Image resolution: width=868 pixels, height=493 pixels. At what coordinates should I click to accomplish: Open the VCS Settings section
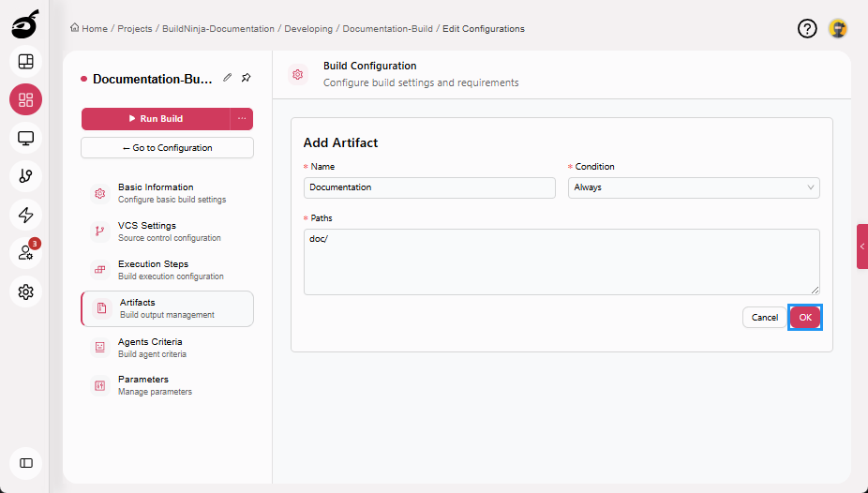click(167, 232)
